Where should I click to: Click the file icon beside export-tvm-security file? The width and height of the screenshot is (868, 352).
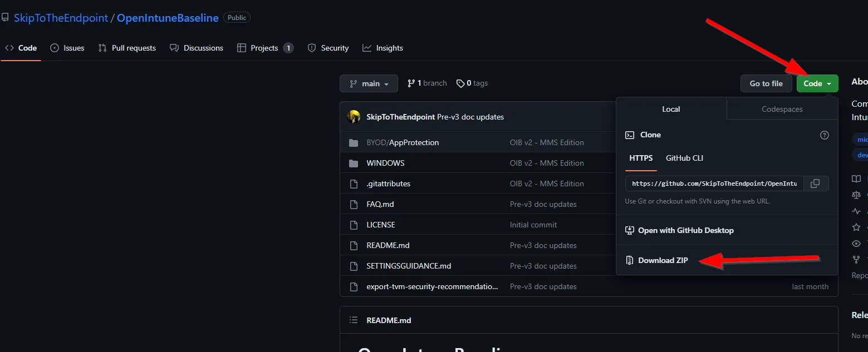(x=353, y=286)
